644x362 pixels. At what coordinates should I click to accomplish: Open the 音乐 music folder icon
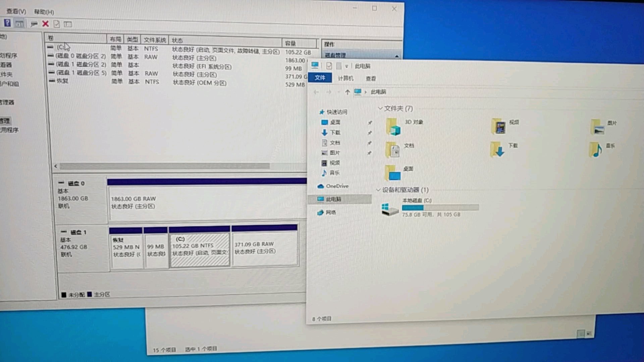596,150
